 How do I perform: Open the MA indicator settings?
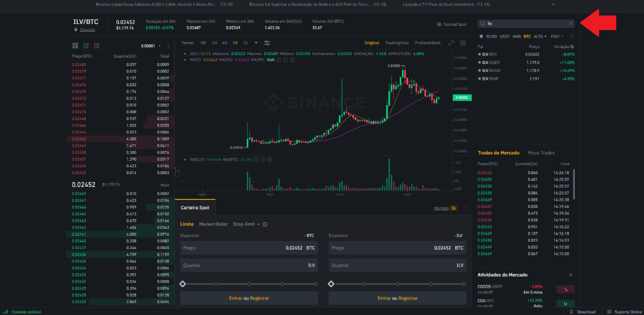click(285, 60)
